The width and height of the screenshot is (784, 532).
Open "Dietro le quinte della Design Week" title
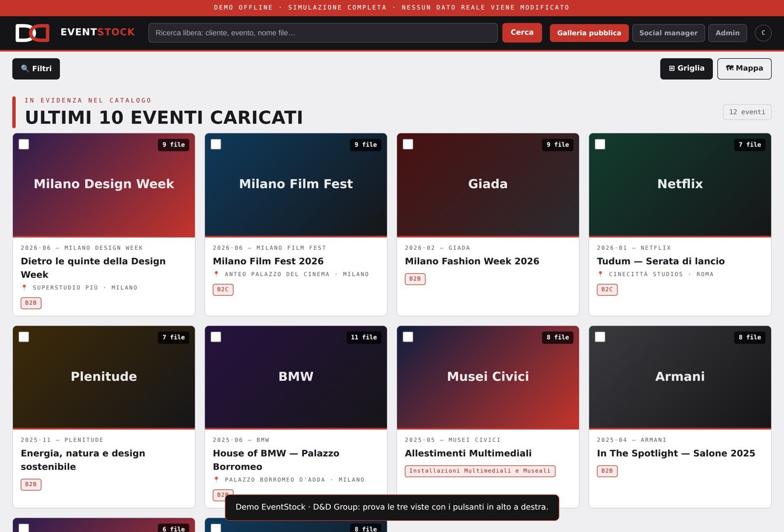[x=93, y=268]
